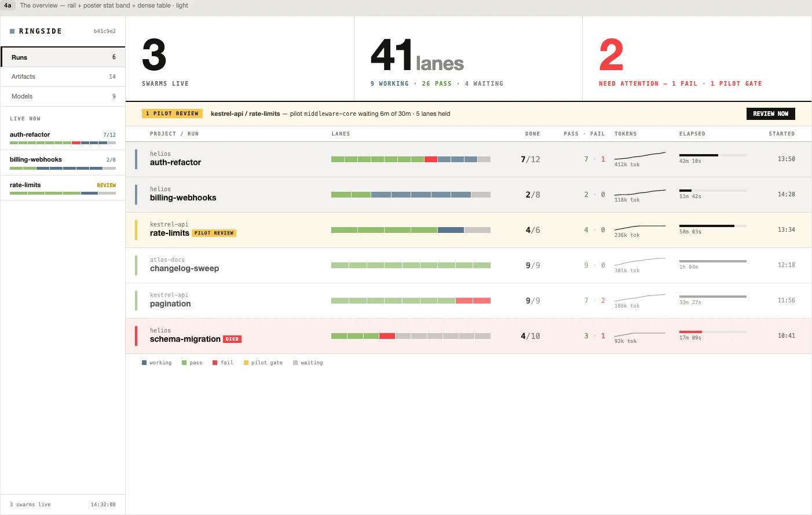Viewport: 812px width, 515px height.
Task: Click the STARTED column header
Action: pos(781,134)
